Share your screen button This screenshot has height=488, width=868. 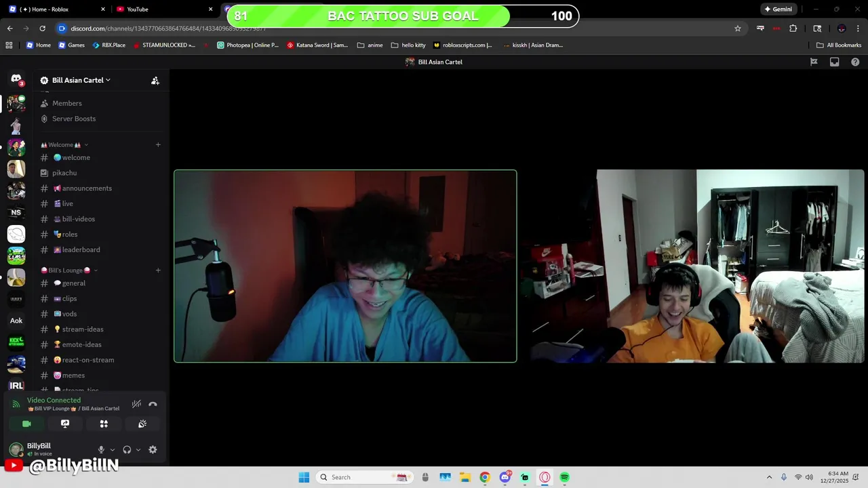click(x=65, y=424)
